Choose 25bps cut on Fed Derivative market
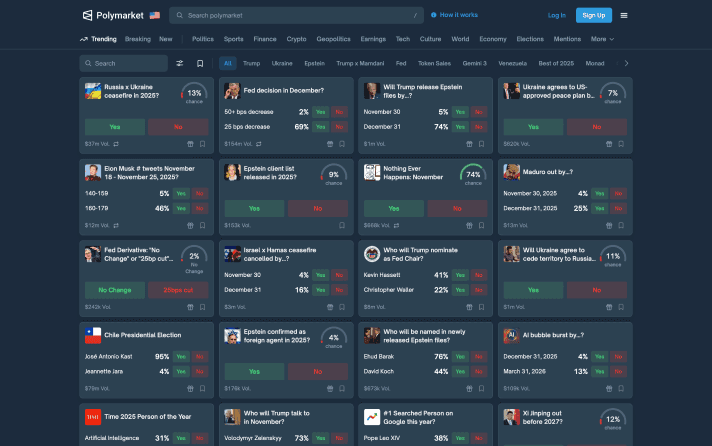The image size is (712, 446). (x=178, y=290)
